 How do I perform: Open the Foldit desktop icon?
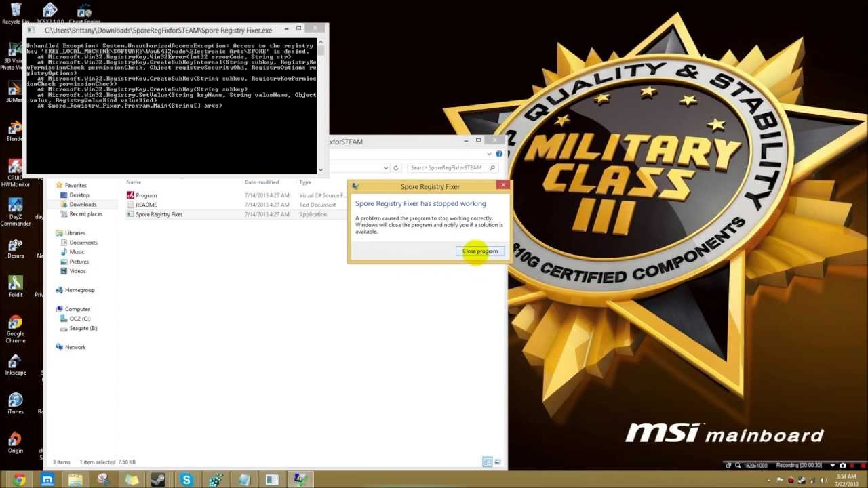(15, 286)
